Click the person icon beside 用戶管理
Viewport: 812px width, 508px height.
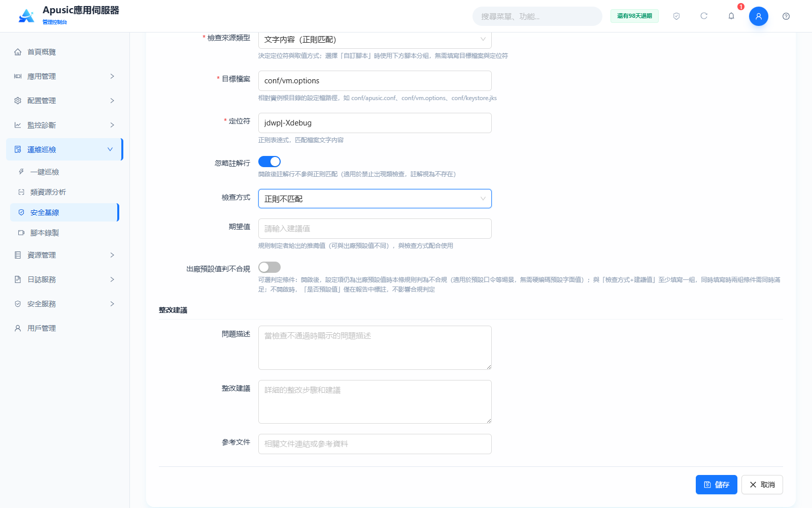pyautogui.click(x=18, y=328)
